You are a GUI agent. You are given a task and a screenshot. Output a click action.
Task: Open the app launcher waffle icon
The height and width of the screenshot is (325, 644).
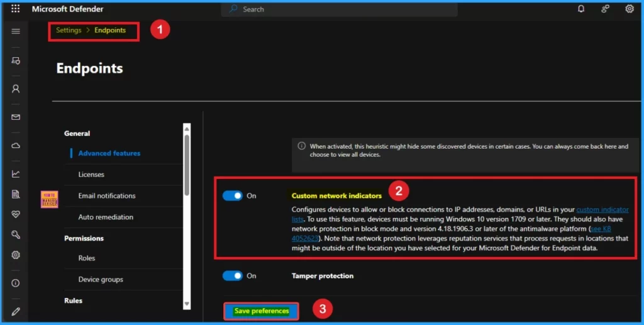pos(15,9)
